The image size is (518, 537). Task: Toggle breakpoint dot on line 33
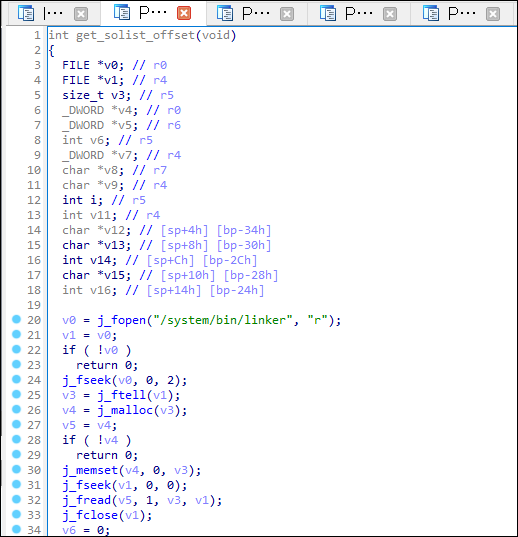pos(16,514)
